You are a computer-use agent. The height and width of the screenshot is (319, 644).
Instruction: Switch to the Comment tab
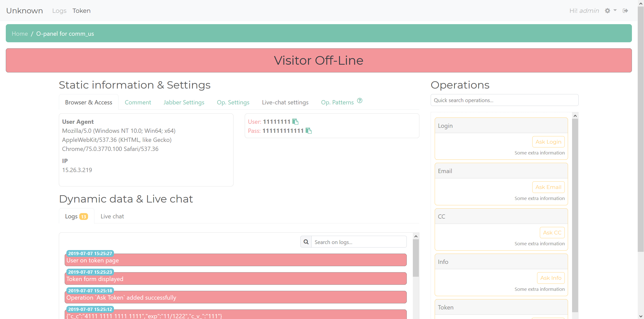coord(138,102)
